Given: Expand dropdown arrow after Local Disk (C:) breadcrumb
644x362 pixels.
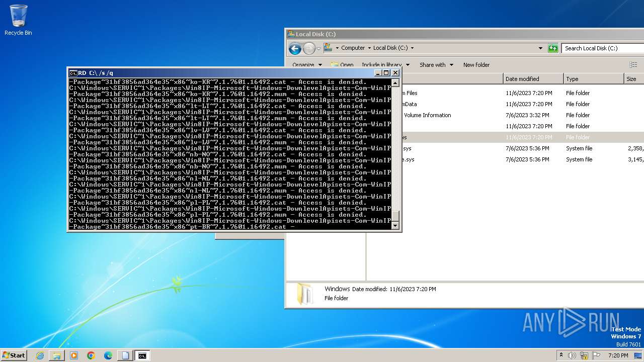Looking at the screenshot, I should point(412,48).
